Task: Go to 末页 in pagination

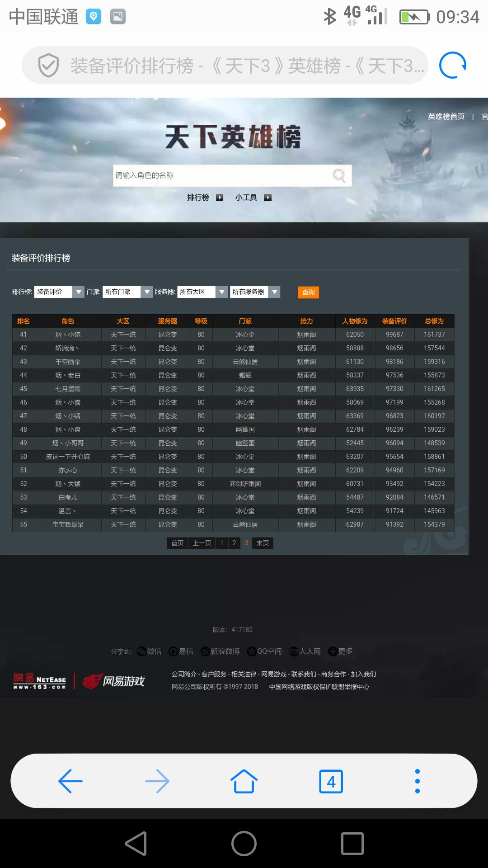Action: pyautogui.click(x=263, y=543)
